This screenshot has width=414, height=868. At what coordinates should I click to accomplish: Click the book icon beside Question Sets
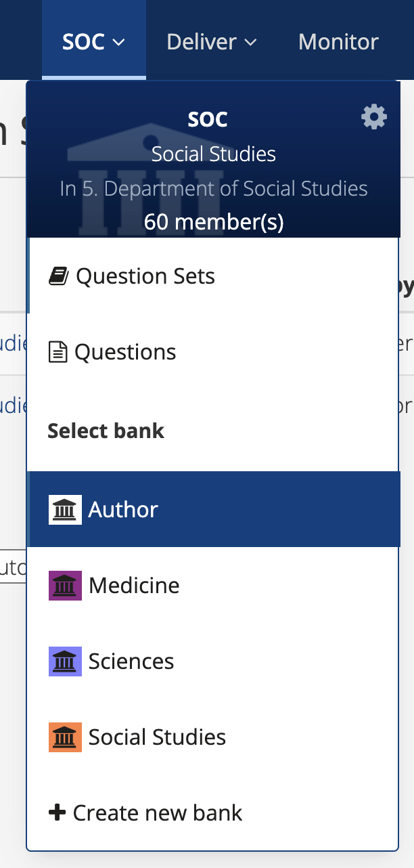(x=59, y=276)
